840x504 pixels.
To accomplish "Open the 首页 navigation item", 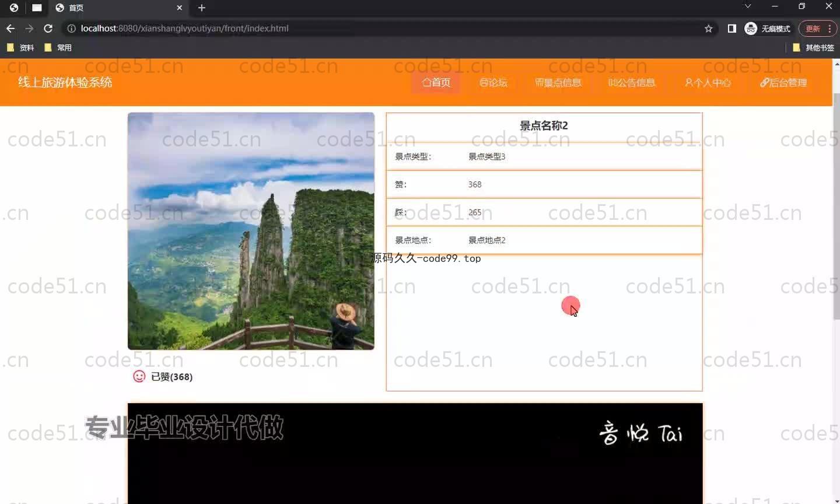I will [x=436, y=82].
